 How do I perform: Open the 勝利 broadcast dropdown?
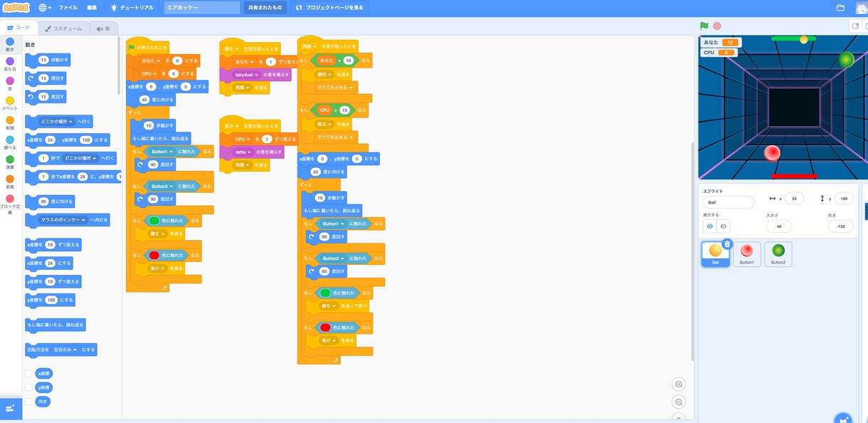click(324, 74)
